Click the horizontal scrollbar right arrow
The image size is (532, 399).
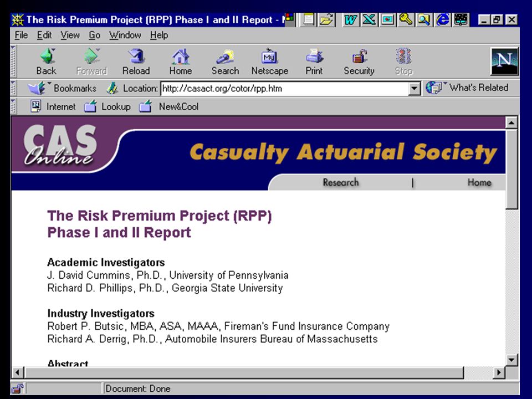[x=499, y=372]
